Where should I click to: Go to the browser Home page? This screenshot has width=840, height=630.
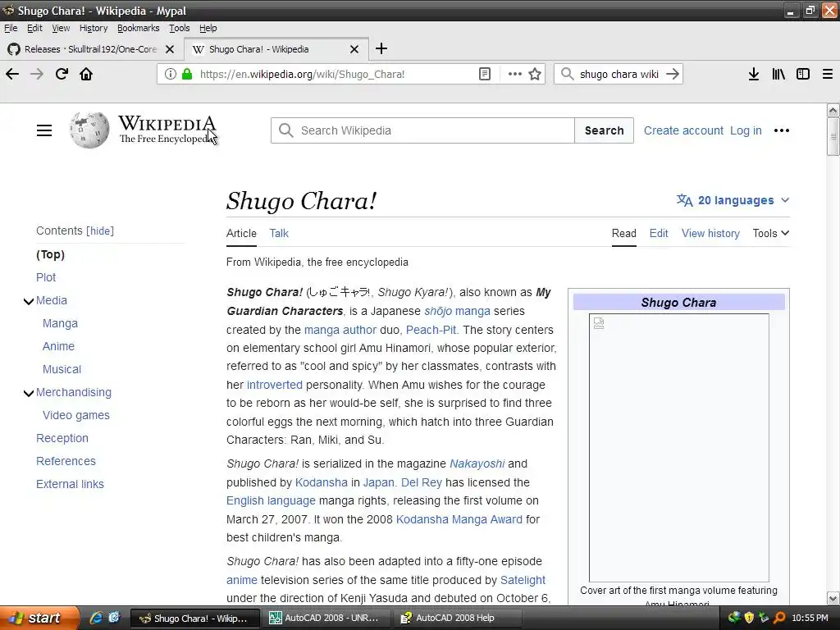pyautogui.click(x=86, y=74)
